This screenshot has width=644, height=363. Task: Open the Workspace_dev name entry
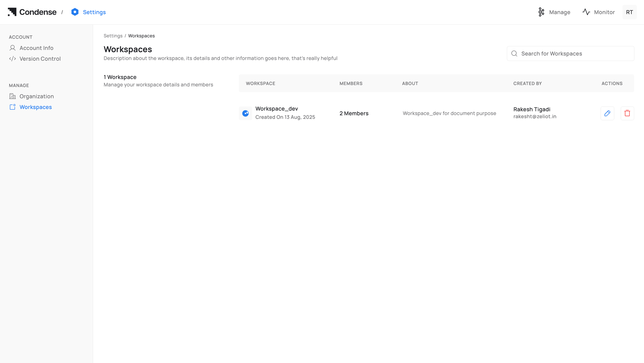pyautogui.click(x=276, y=109)
